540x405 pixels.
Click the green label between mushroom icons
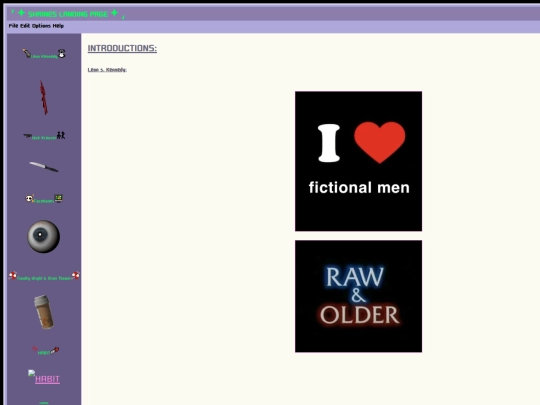coord(44,278)
